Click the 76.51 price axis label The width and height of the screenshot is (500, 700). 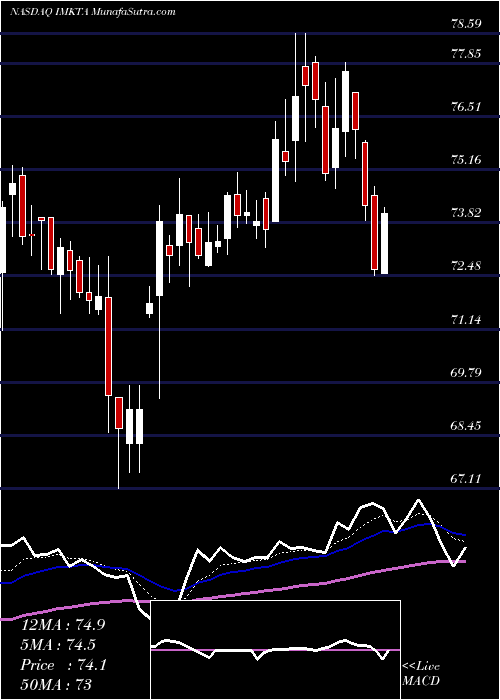(x=466, y=106)
